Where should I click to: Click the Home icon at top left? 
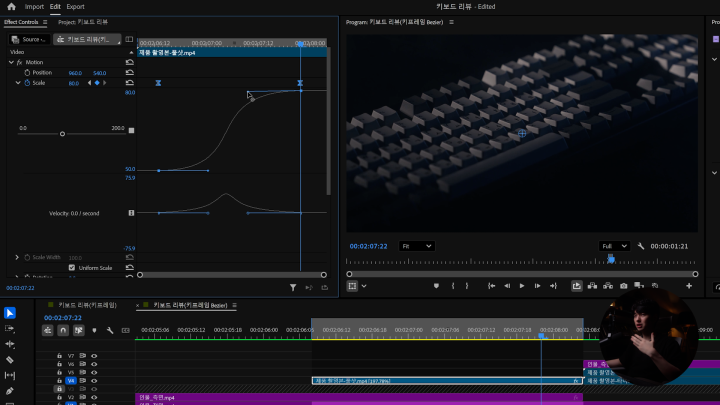[11, 6]
